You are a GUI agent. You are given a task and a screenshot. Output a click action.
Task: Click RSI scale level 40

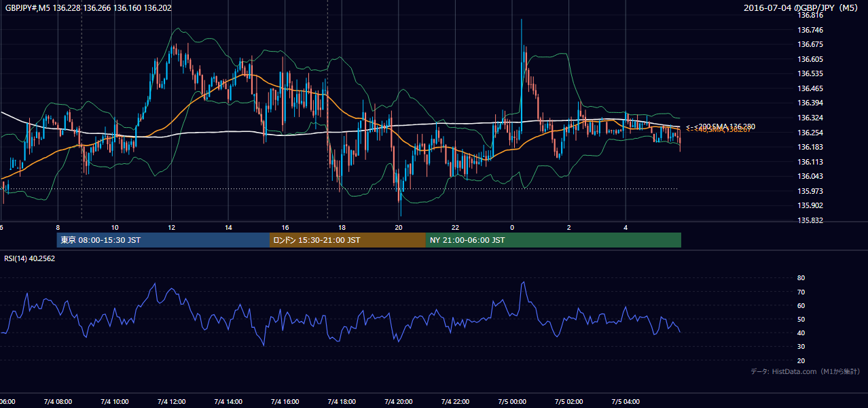click(x=801, y=333)
